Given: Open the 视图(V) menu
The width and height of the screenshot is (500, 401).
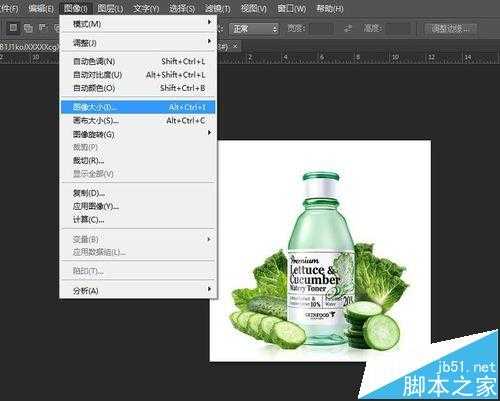Looking at the screenshot, I should [254, 8].
